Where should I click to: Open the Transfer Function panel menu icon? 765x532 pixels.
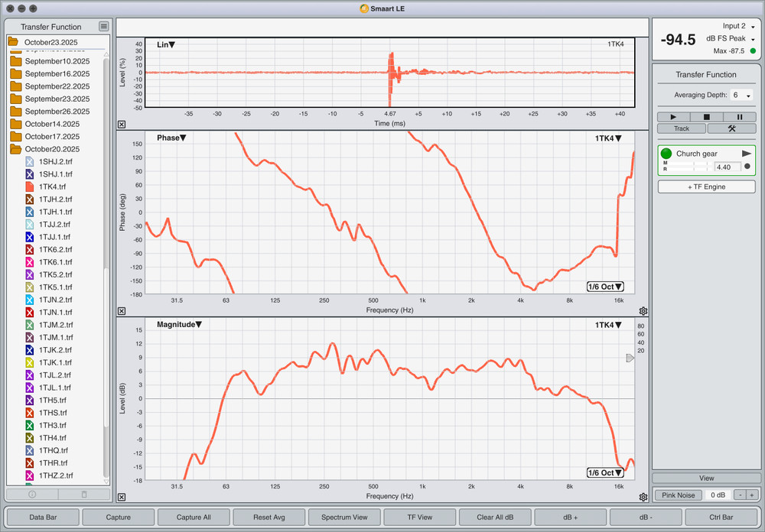pyautogui.click(x=104, y=27)
